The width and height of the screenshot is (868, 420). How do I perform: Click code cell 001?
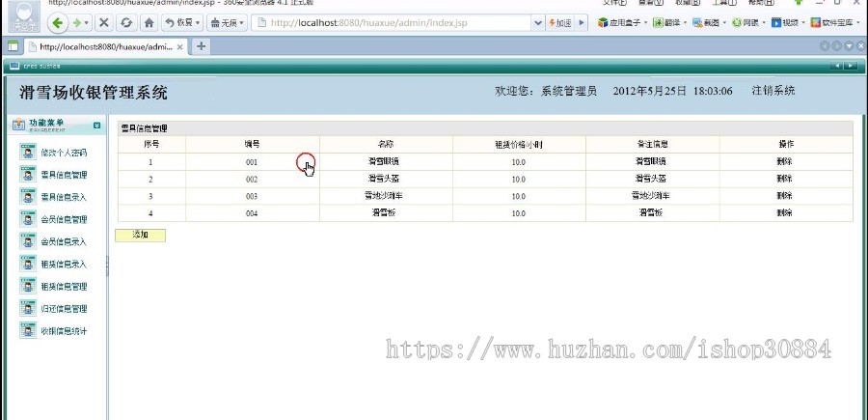pyautogui.click(x=252, y=162)
